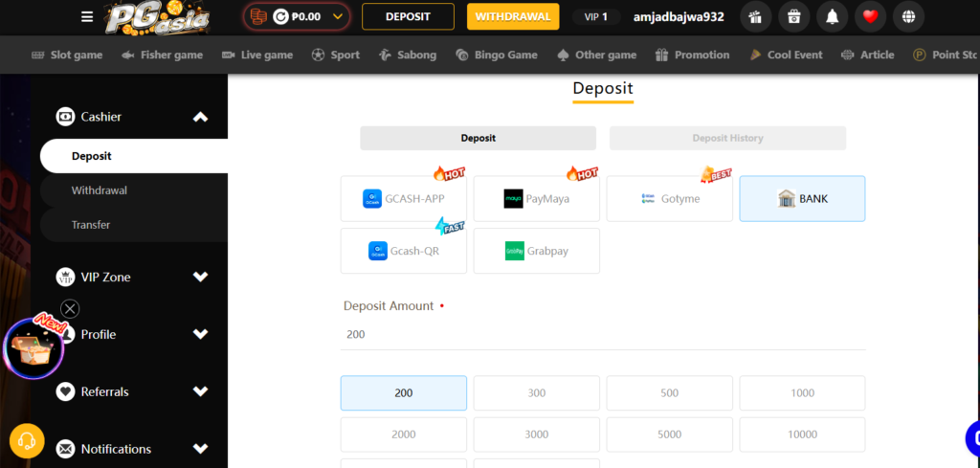This screenshot has width=980, height=468.
Task: Open Cool Event page
Action: [786, 55]
